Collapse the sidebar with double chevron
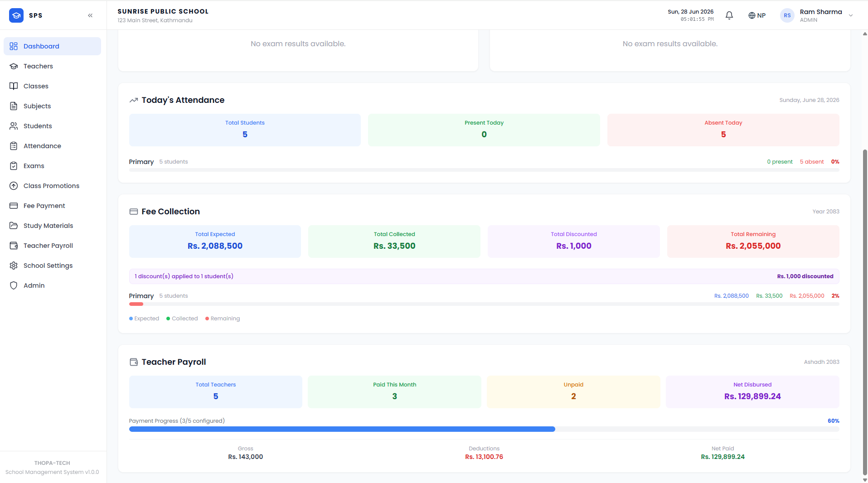Screen dimensions: 868x483 pos(90,15)
